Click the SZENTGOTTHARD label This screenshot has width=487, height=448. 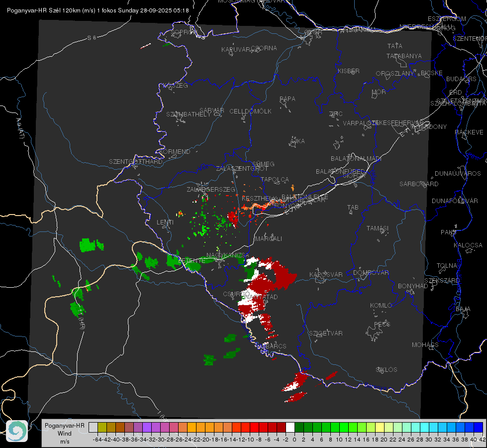(136, 162)
